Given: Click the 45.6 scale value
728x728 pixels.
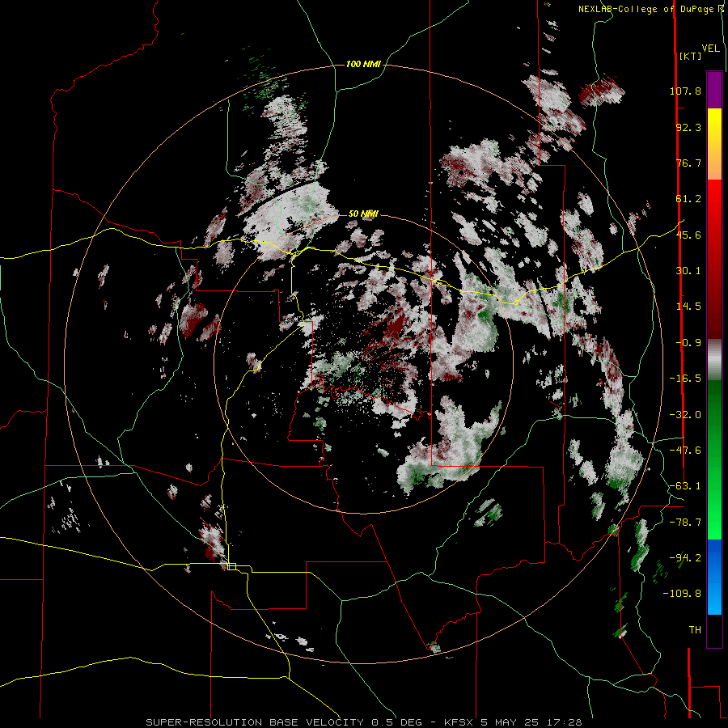Looking at the screenshot, I should [x=688, y=235].
